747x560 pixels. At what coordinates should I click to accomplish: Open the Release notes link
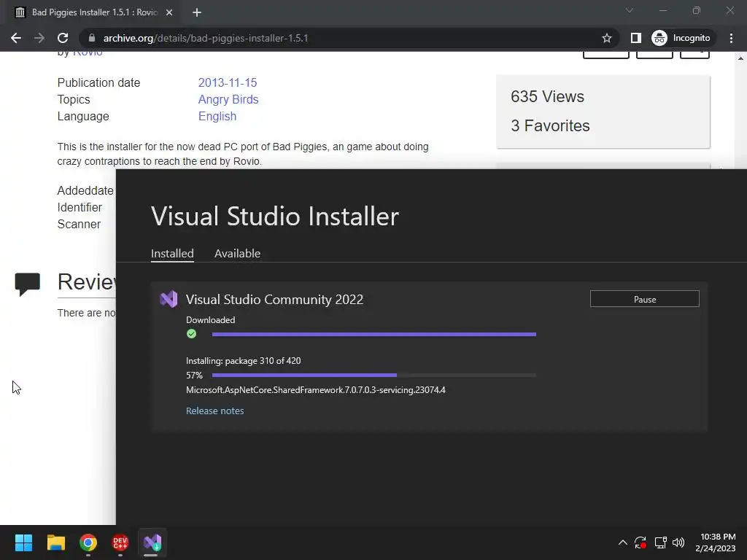tap(215, 411)
